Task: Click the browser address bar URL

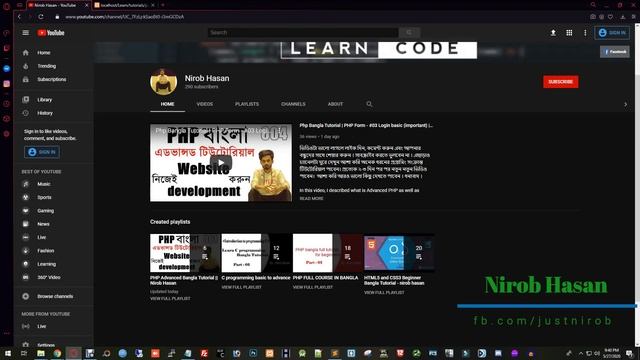Action: click(x=124, y=17)
